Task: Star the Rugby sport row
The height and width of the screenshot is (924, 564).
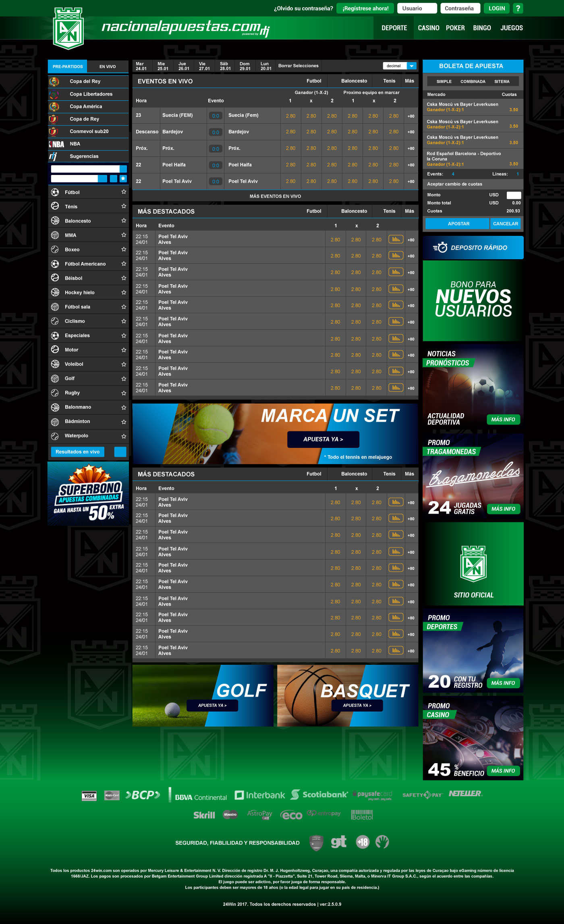Action: [124, 393]
